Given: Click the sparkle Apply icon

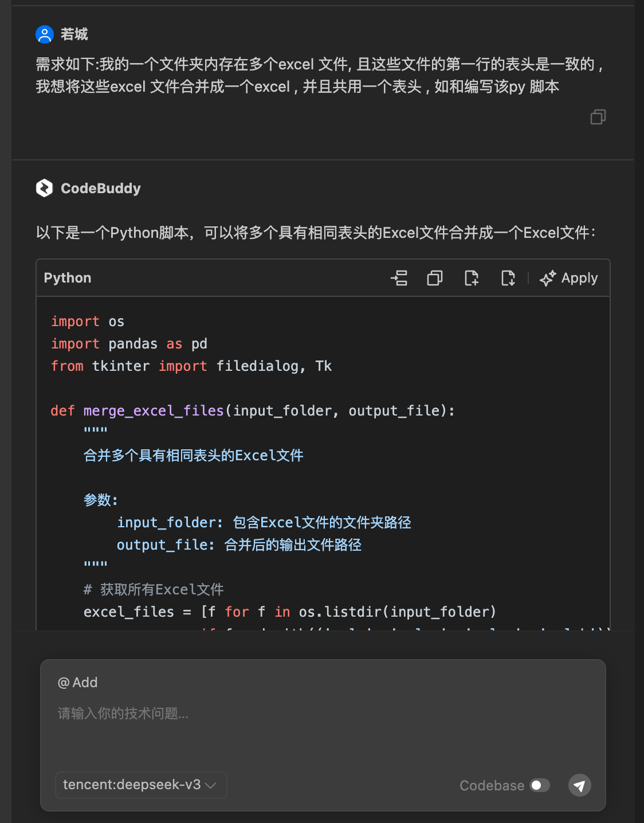Looking at the screenshot, I should 547,278.
